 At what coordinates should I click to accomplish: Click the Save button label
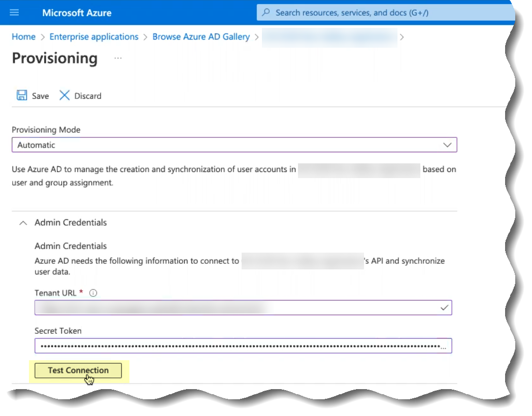click(x=40, y=96)
